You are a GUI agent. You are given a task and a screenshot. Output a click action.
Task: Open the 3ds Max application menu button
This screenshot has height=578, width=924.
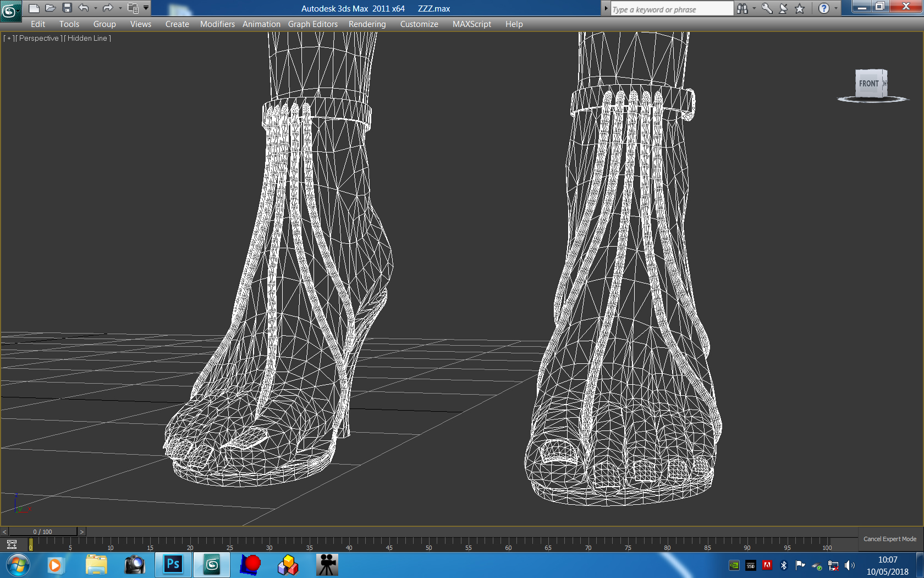[x=10, y=10]
